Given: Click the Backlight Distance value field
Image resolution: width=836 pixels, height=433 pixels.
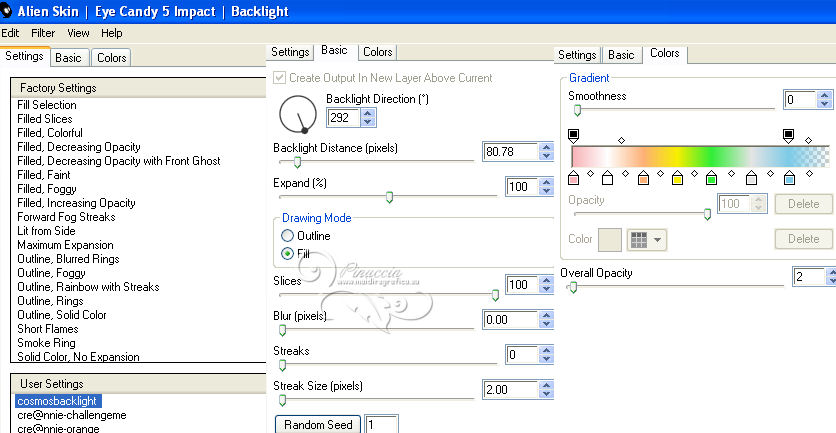Looking at the screenshot, I should coord(510,152).
